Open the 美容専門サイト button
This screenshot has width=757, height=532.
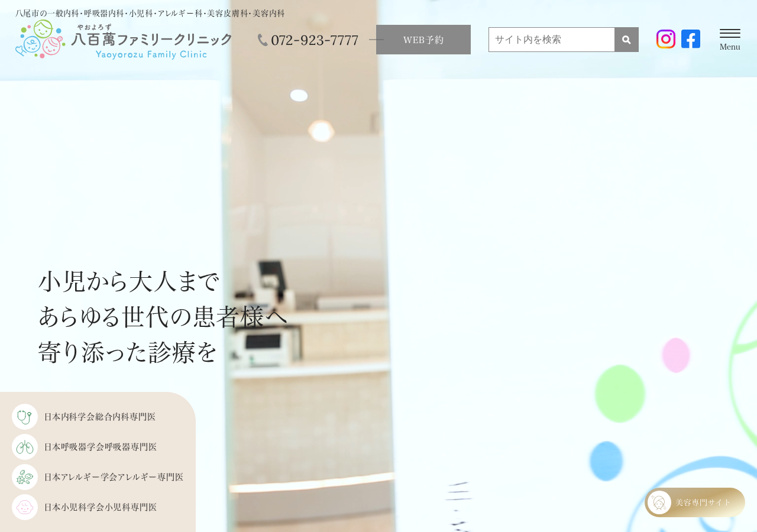point(695,502)
